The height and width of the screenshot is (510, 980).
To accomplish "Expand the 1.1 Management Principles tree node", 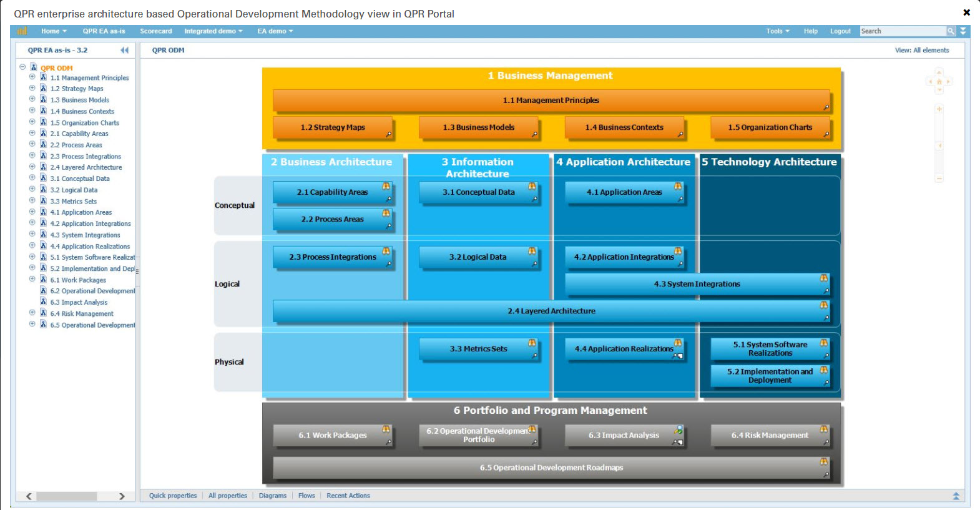I will [32, 77].
